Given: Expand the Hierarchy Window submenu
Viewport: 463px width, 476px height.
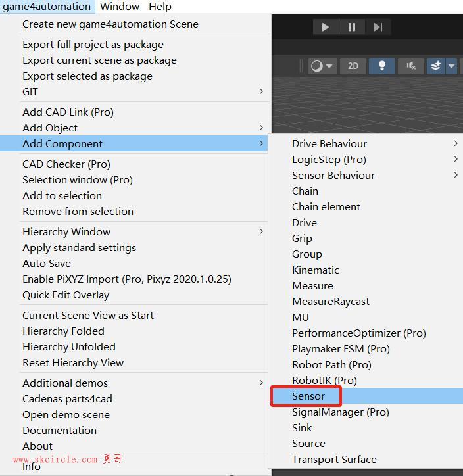Looking at the screenshot, I should pyautogui.click(x=134, y=232).
